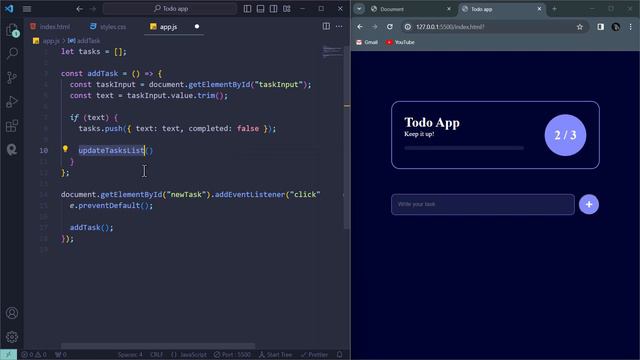Open a new tab in Chrome
The width and height of the screenshot is (640, 360).
(x=554, y=9)
